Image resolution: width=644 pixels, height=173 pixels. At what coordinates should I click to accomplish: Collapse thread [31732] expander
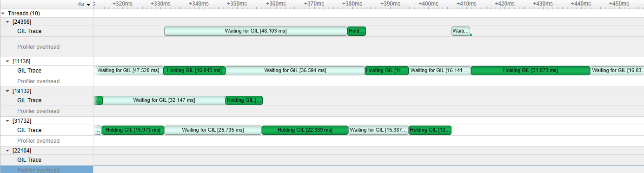pos(7,120)
